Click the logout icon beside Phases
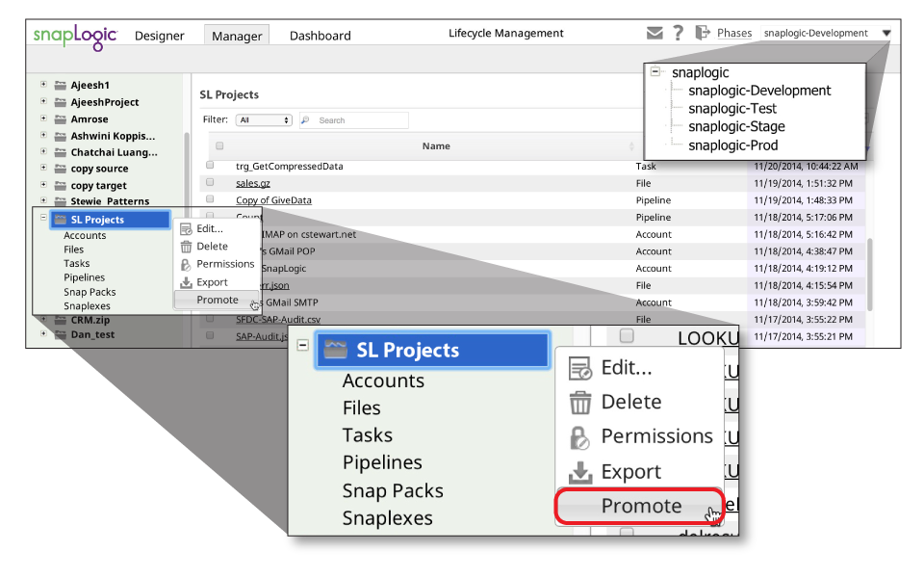 pyautogui.click(x=702, y=33)
